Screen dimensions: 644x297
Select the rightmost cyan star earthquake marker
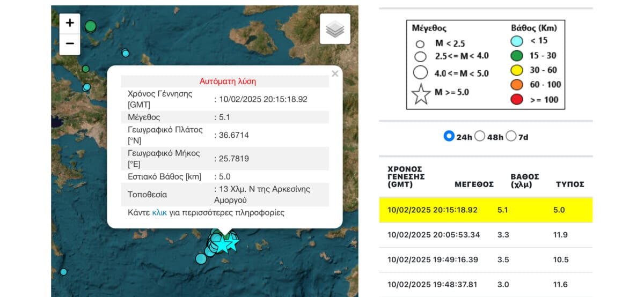tap(232, 243)
